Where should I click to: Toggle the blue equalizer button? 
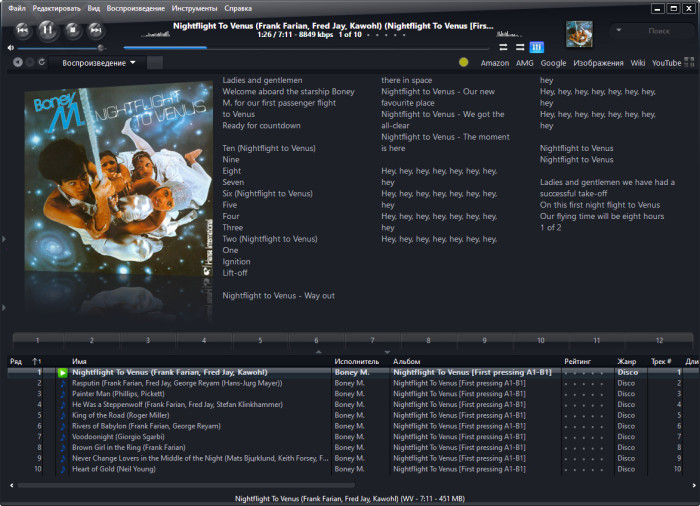[x=537, y=47]
